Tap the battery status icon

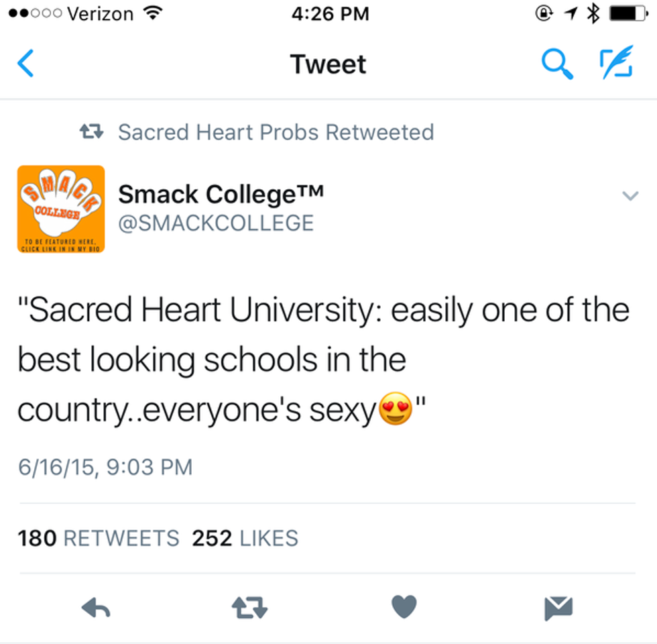[x=626, y=14]
